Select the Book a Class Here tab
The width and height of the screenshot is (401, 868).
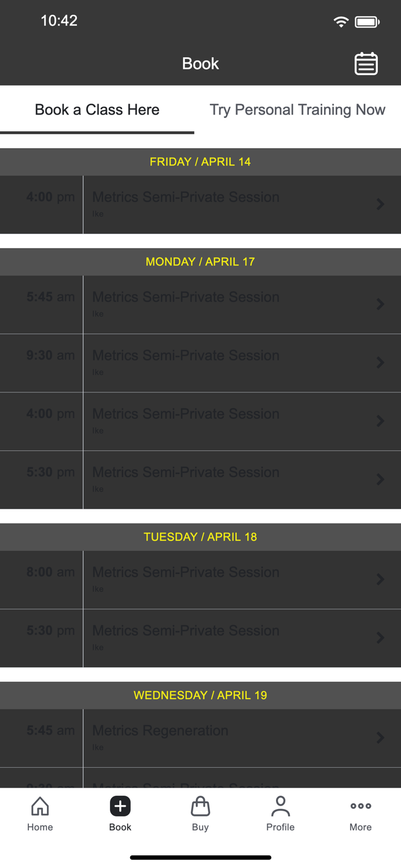[97, 109]
